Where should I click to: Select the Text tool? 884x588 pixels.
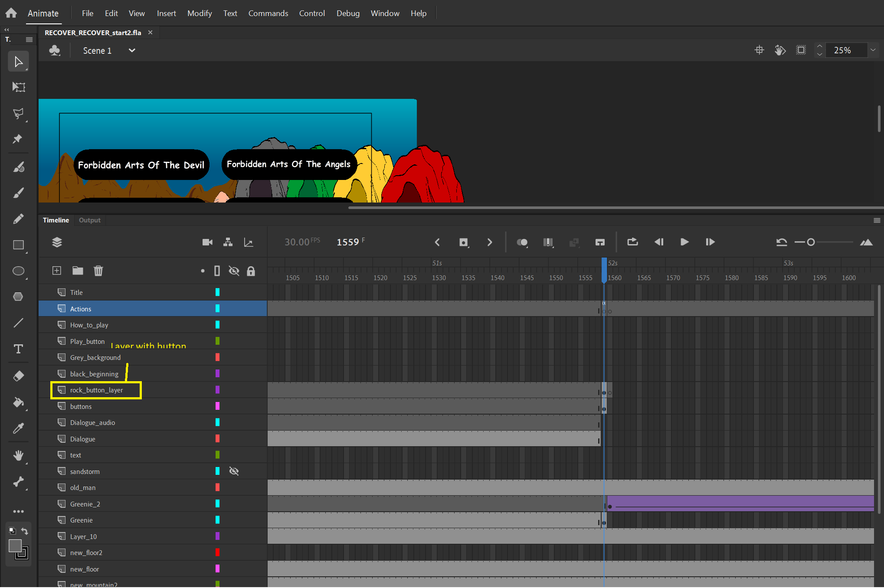[x=18, y=349]
